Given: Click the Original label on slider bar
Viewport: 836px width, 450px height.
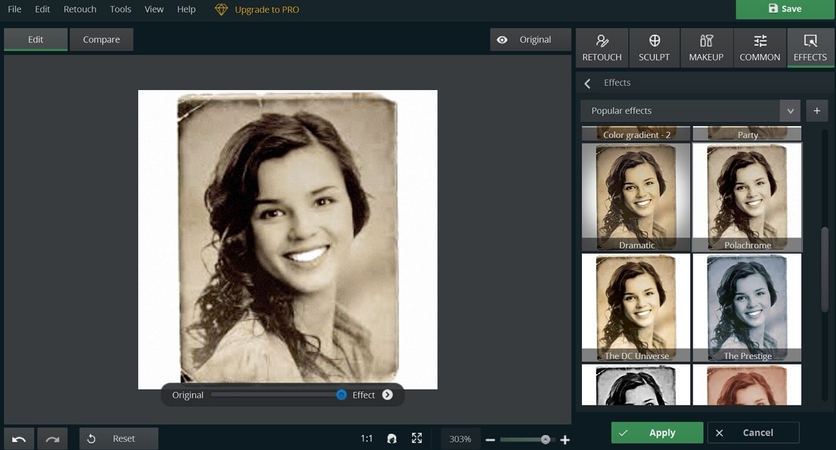Looking at the screenshot, I should (x=188, y=395).
